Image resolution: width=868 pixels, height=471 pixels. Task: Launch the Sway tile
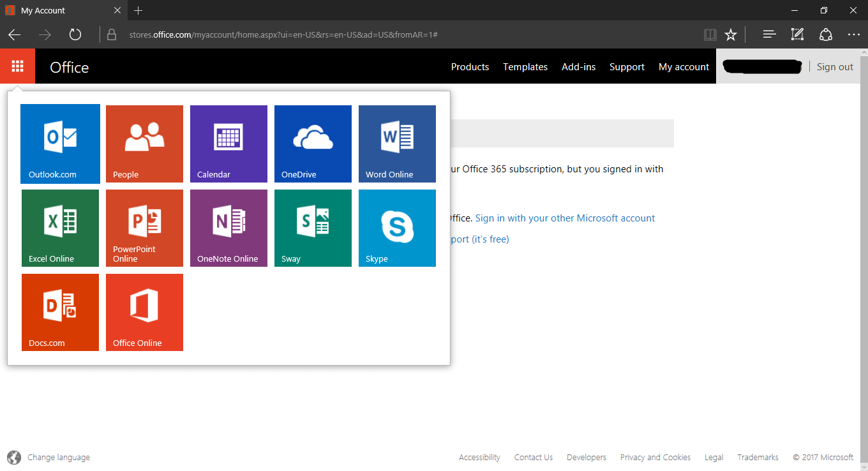pyautogui.click(x=313, y=228)
